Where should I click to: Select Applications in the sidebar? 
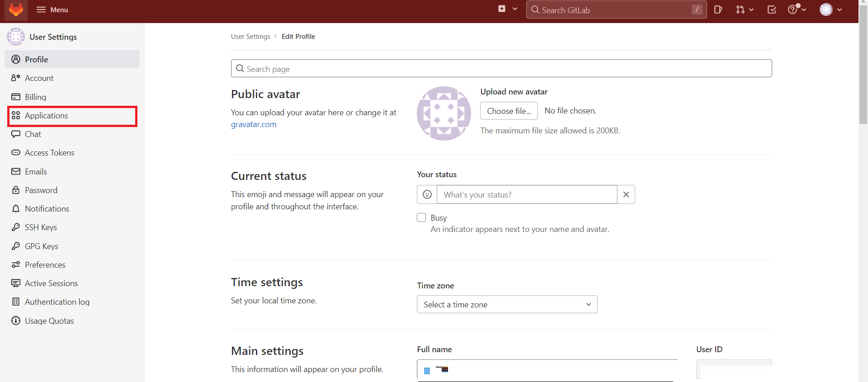coord(46,116)
